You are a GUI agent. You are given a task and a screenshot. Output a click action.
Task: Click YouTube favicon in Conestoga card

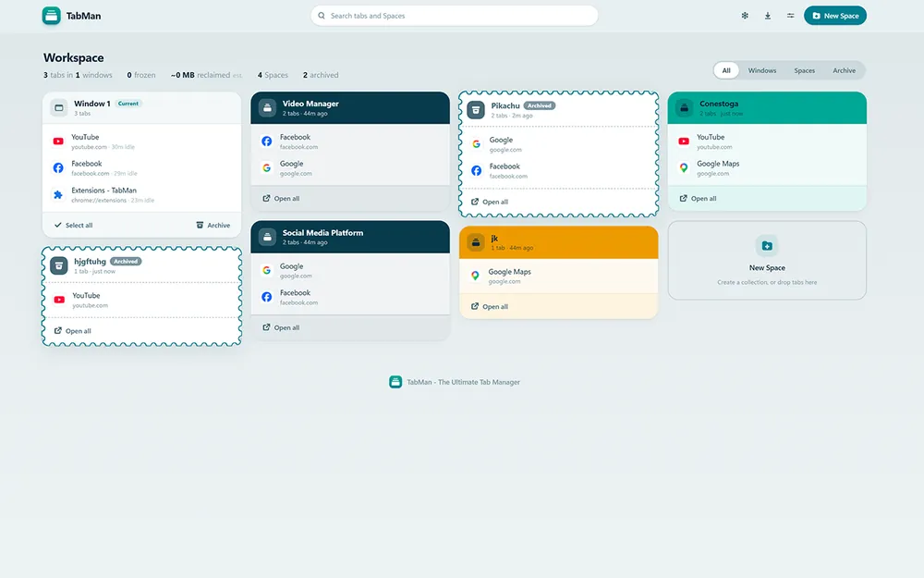coord(684,141)
